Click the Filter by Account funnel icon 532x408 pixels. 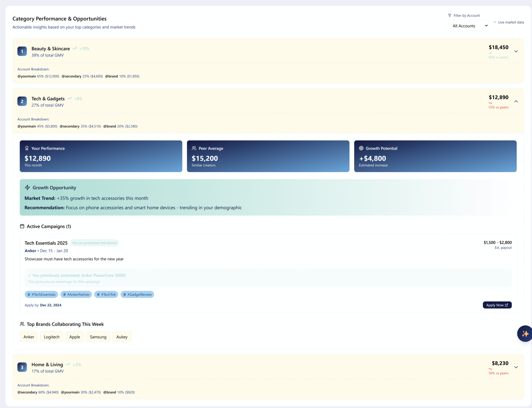(450, 15)
